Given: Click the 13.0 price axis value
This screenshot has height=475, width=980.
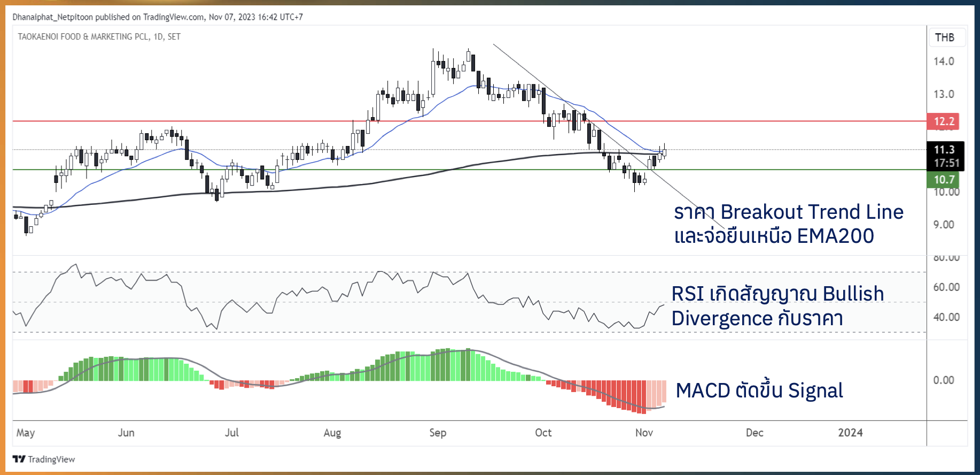Looking at the screenshot, I should [944, 94].
